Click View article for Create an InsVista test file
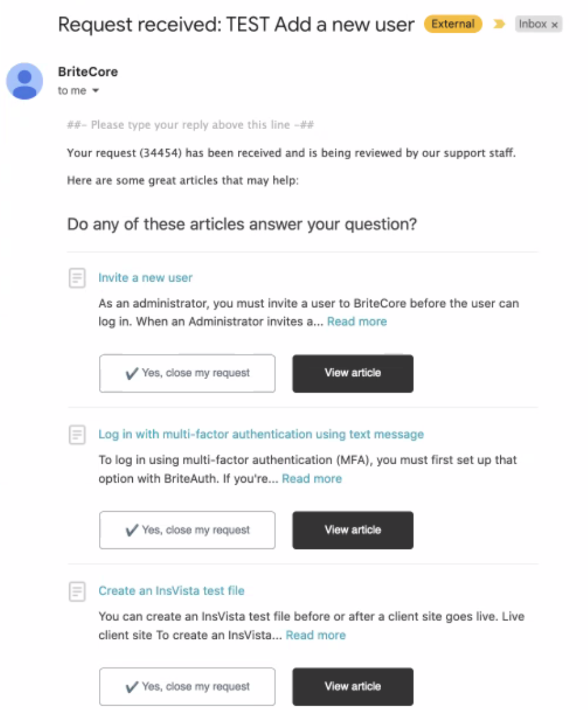 [x=353, y=687]
